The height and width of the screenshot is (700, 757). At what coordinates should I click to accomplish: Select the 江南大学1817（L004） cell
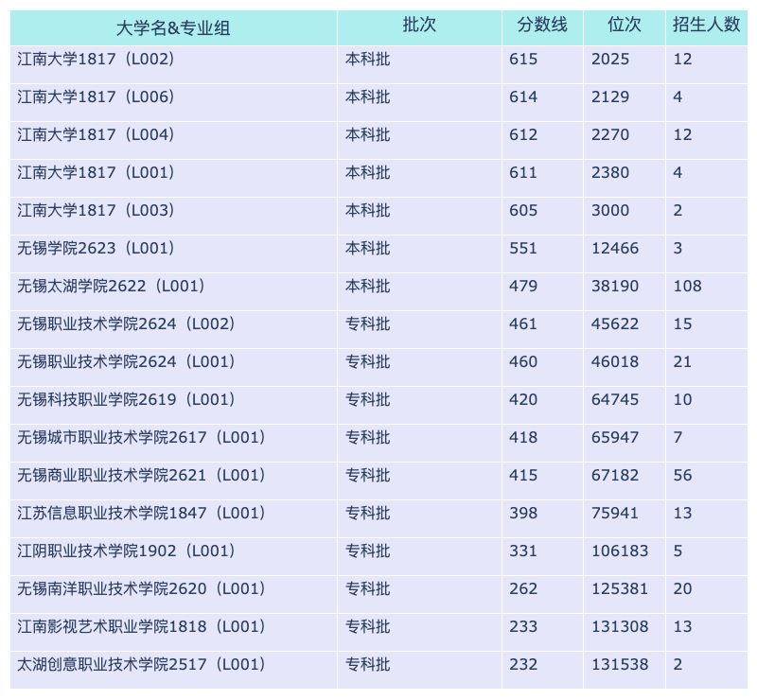[x=173, y=140]
